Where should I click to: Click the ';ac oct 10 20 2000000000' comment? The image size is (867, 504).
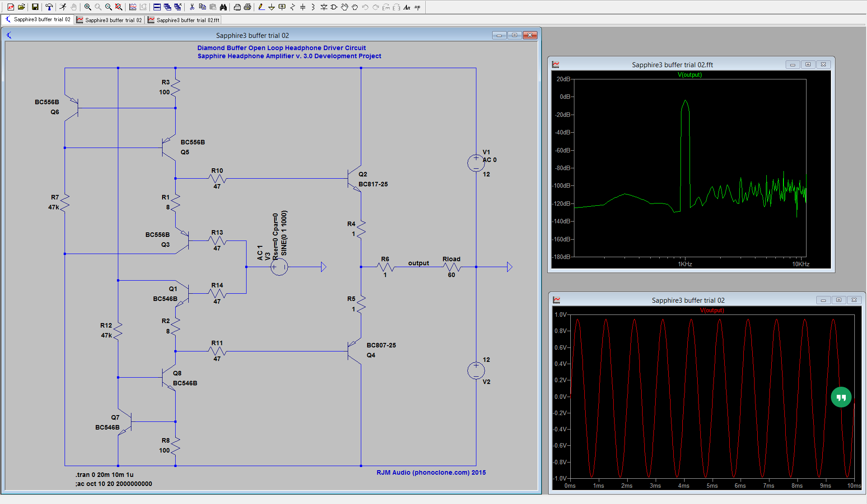(x=114, y=484)
